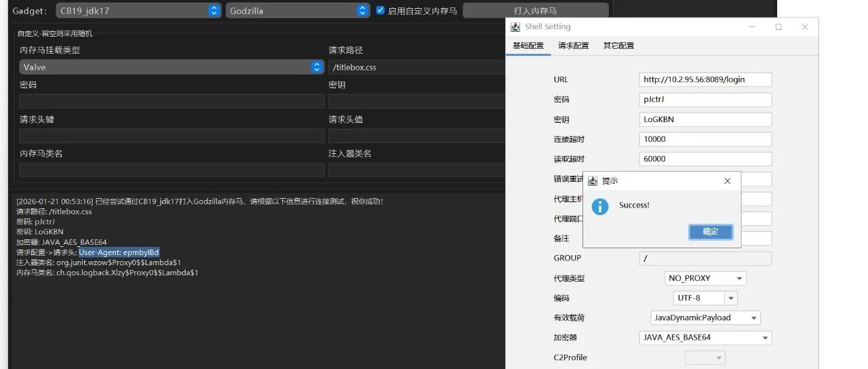
Task: Click the 打入内存马 button
Action: (x=536, y=10)
